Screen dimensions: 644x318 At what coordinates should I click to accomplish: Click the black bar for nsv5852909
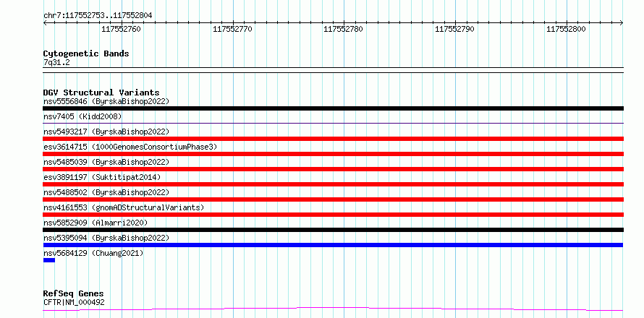tap(333, 230)
